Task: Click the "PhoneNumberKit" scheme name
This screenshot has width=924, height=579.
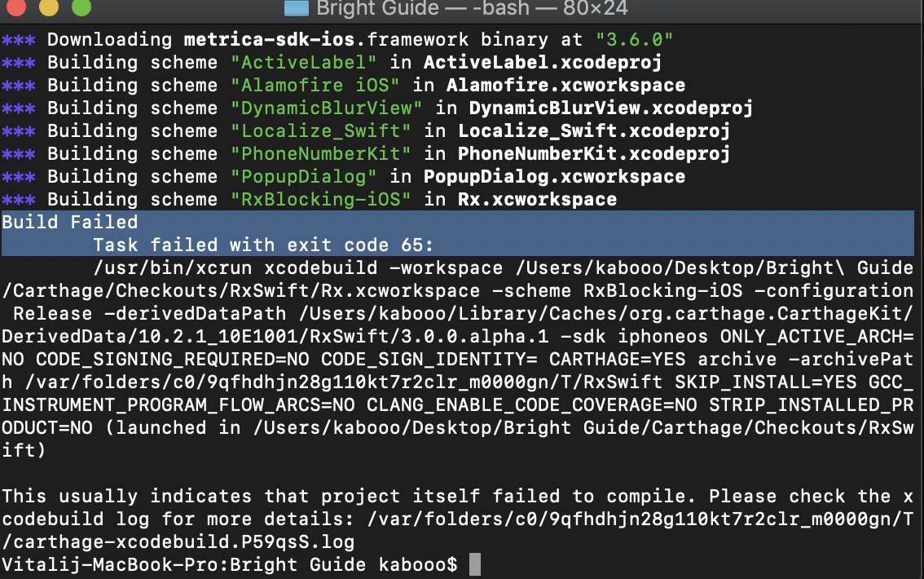Action: tap(320, 154)
